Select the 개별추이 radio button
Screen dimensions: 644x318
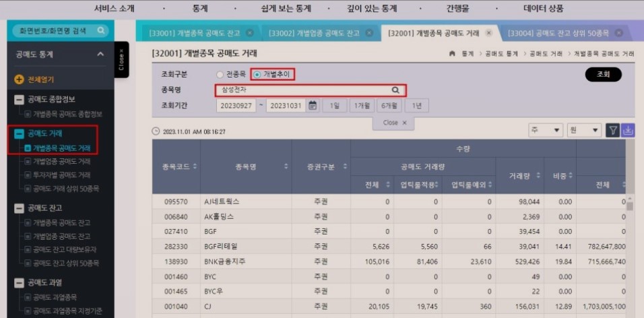[x=257, y=74]
